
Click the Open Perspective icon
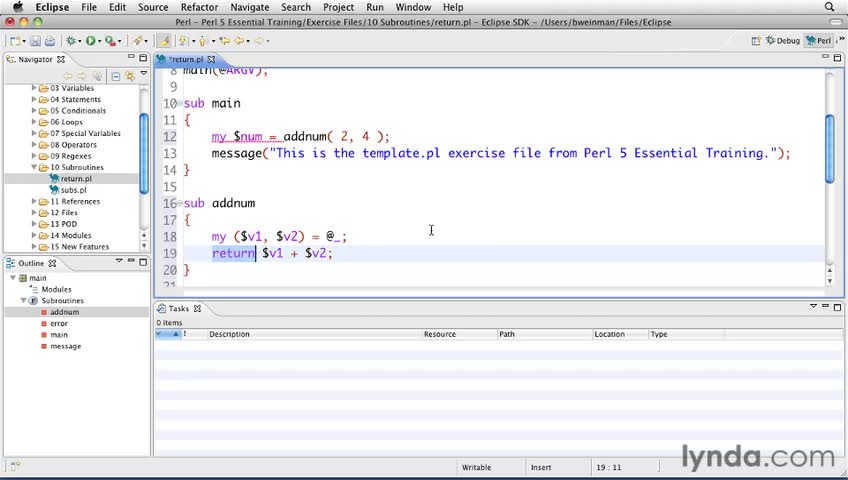pyautogui.click(x=754, y=41)
